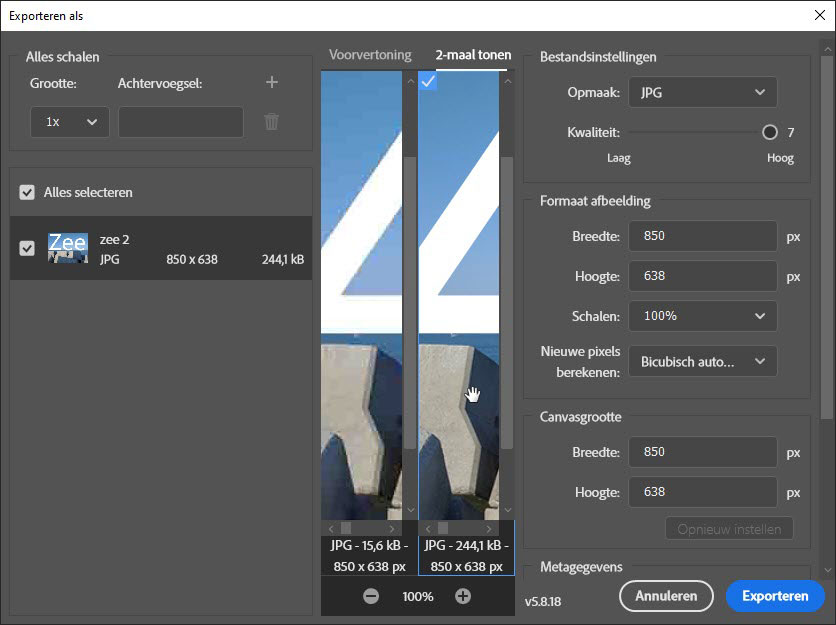The height and width of the screenshot is (625, 836).
Task: Click the quality value 7
Action: [791, 132]
